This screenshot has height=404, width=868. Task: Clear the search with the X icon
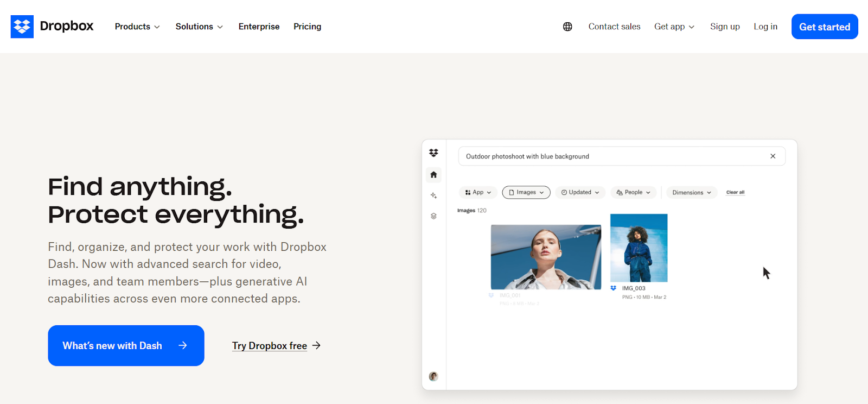pos(773,156)
